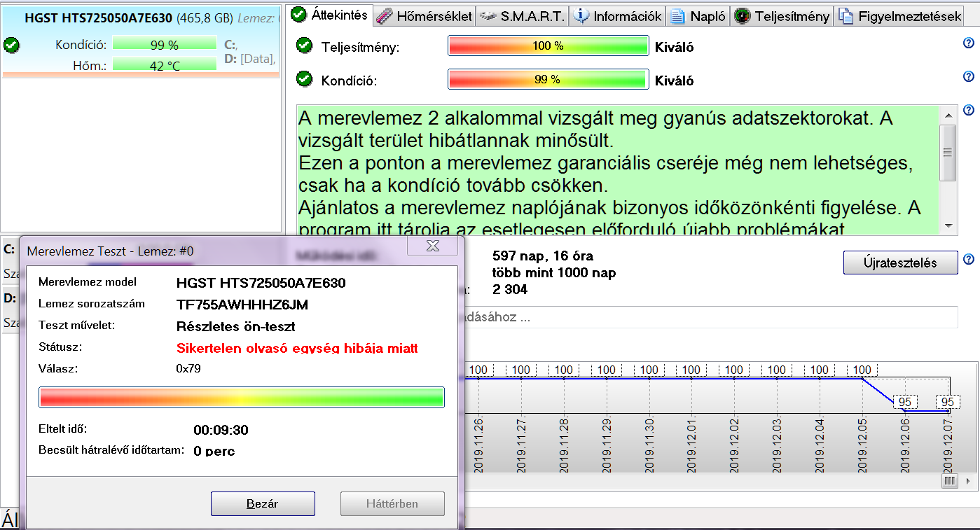Image resolution: width=980 pixels, height=530 pixels.
Task: Click the Részletes ön-teszt value
Action: coord(235,326)
